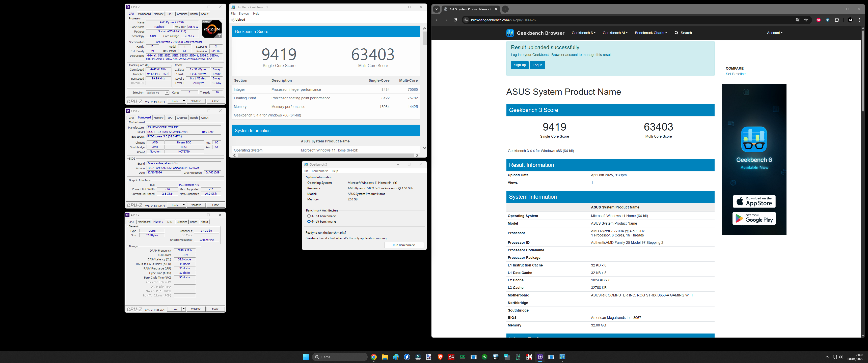Open About tab in CPU-Z Memory window
This screenshot has width=868, height=363.
point(204,222)
